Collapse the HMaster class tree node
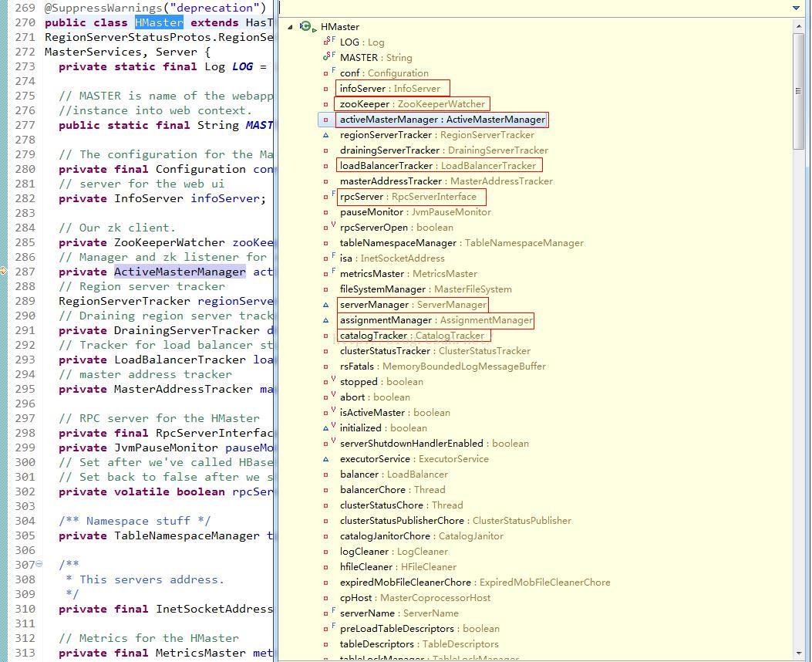Screen dimensions: 812x662 (290, 27)
